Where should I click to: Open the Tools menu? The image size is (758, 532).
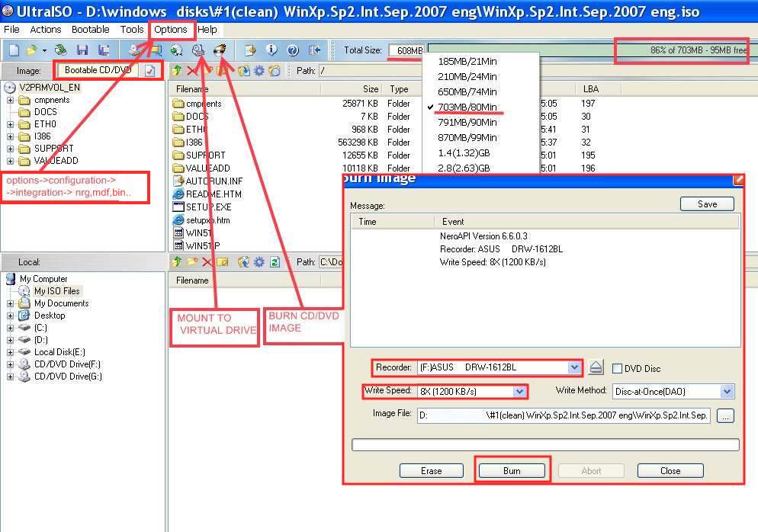pyautogui.click(x=132, y=30)
